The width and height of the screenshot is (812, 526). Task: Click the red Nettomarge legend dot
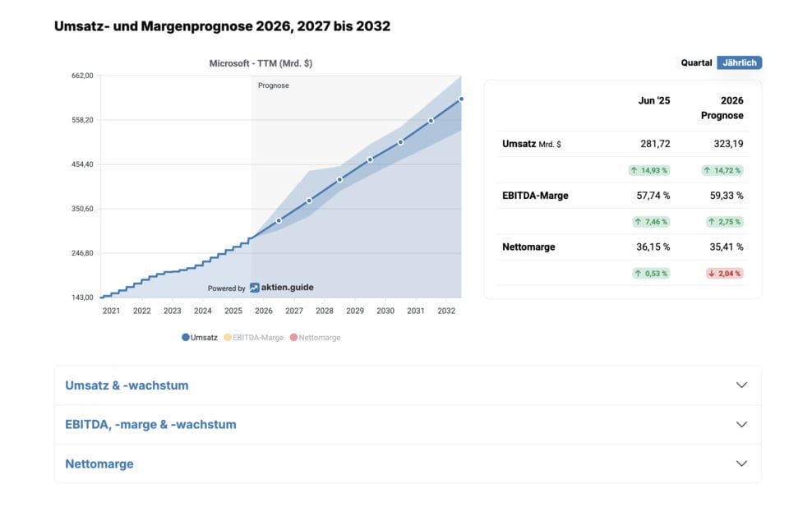(x=293, y=338)
